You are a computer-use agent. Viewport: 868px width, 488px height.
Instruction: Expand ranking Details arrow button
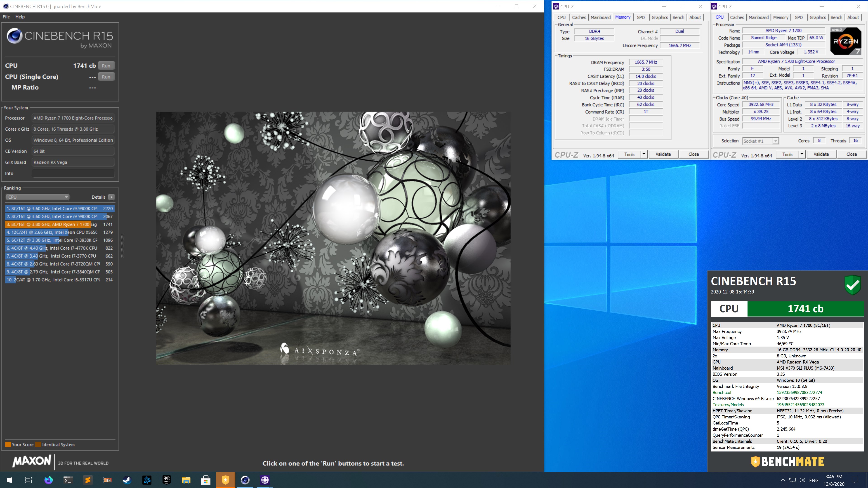[x=111, y=197]
